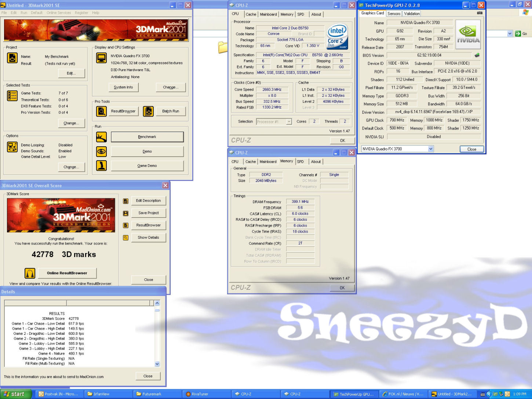The height and width of the screenshot is (399, 532).
Task: Click the folder icon behind CPU-Z window
Action: (x=223, y=47)
